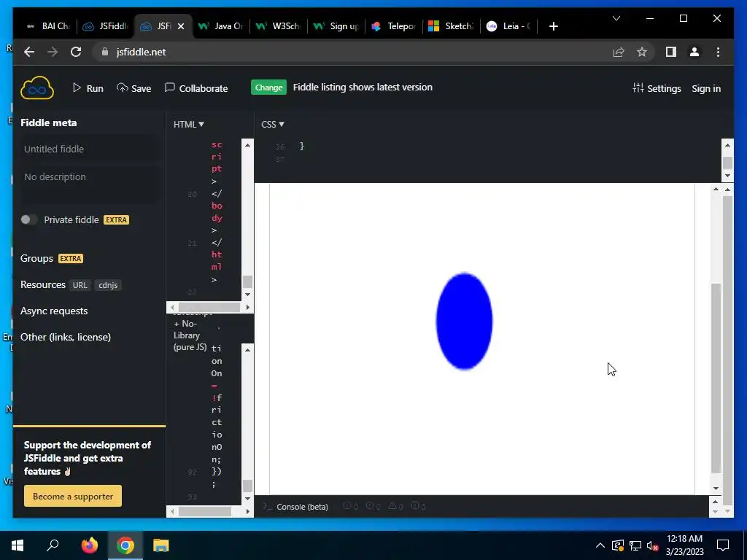
Task: Expand Async requests section
Action: [x=54, y=311]
